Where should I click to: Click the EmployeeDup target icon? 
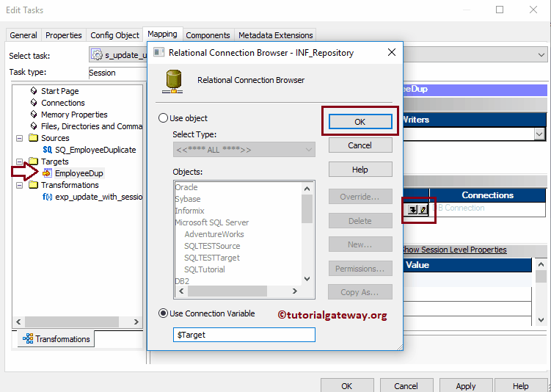[x=47, y=173]
